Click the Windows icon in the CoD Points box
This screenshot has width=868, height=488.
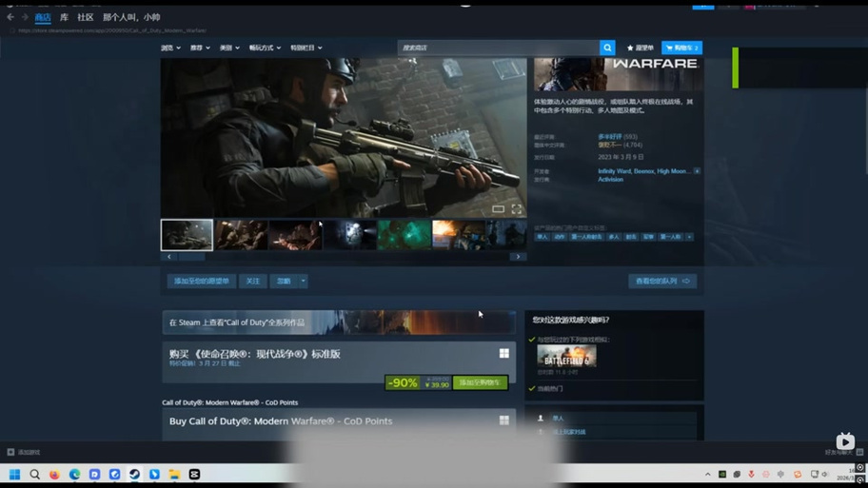pos(503,420)
